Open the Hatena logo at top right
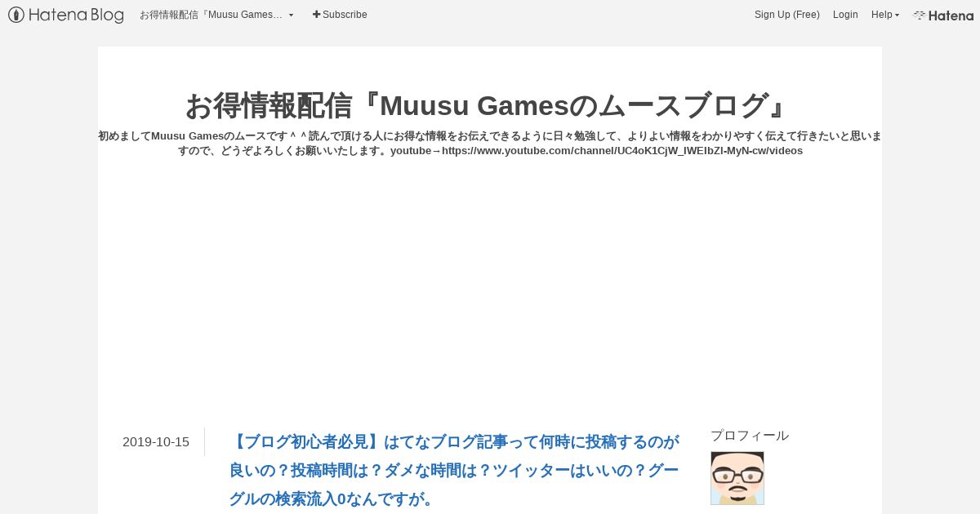Screen dimensions: 980x514 pyautogui.click(x=943, y=15)
